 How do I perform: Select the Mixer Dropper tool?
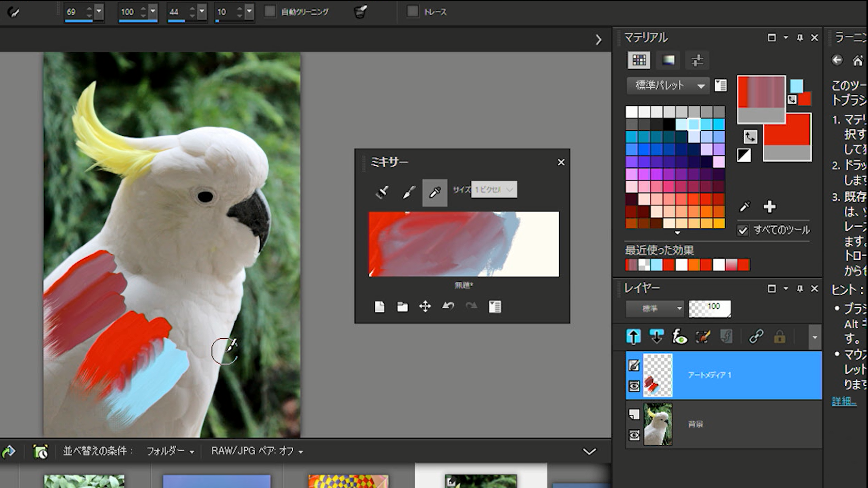[435, 192]
